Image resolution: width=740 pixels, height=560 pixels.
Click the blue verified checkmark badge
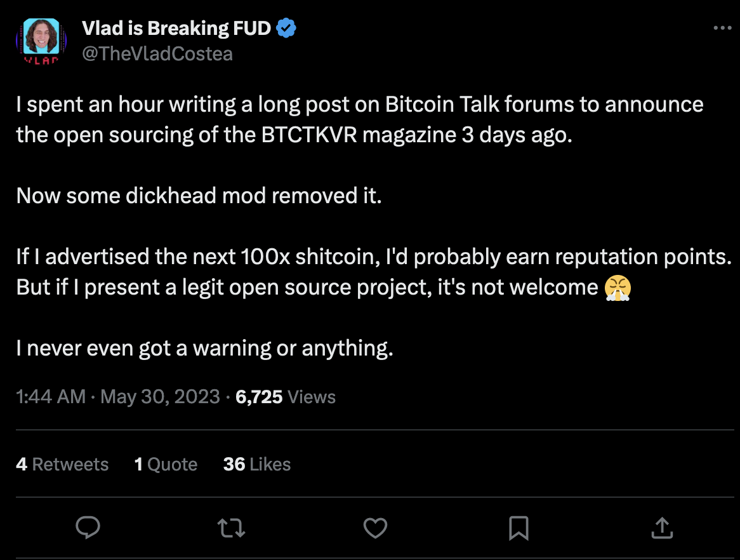(287, 29)
